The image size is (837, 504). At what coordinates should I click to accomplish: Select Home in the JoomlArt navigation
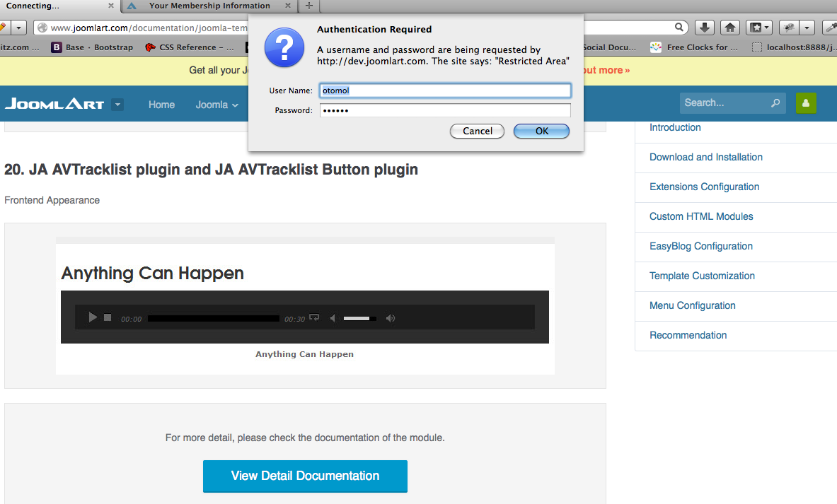tap(161, 104)
